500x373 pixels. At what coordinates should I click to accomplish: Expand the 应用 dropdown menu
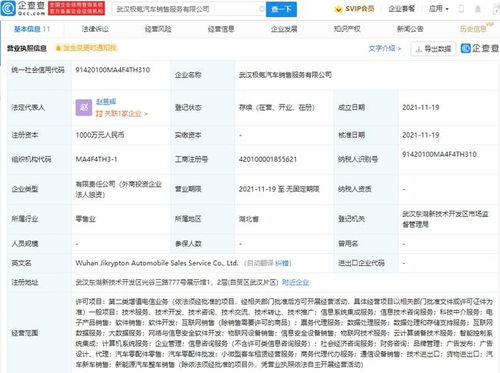[x=439, y=9]
